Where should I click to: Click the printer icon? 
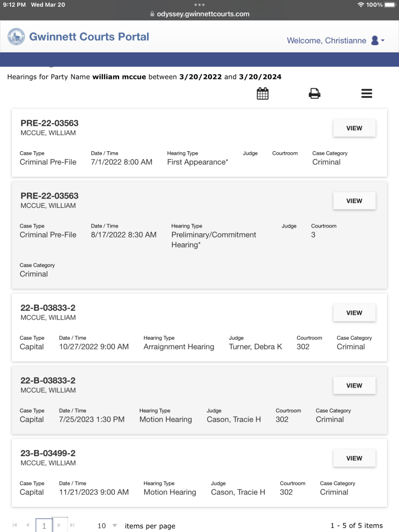click(x=314, y=94)
